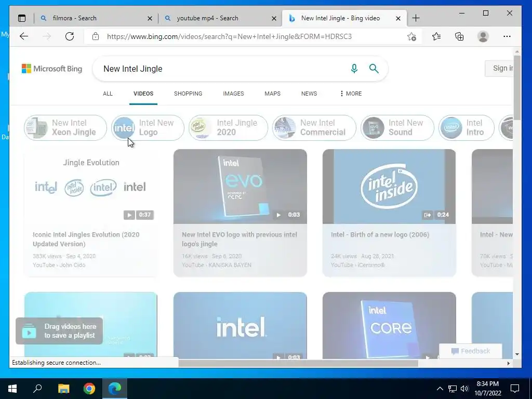
Task: Show hidden system tray icons
Action: tap(440, 389)
